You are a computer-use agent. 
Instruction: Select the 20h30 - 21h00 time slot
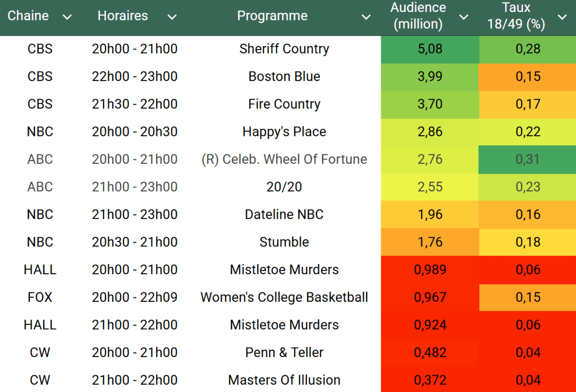point(135,242)
